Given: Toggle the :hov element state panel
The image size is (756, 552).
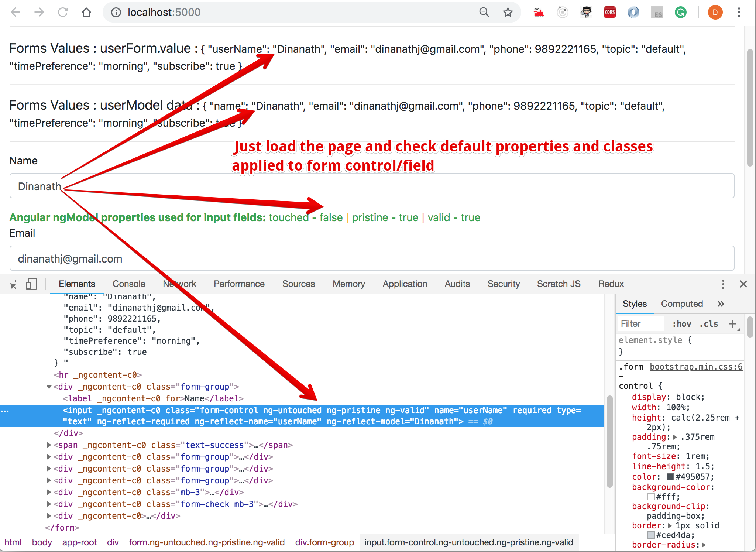Looking at the screenshot, I should pos(681,324).
